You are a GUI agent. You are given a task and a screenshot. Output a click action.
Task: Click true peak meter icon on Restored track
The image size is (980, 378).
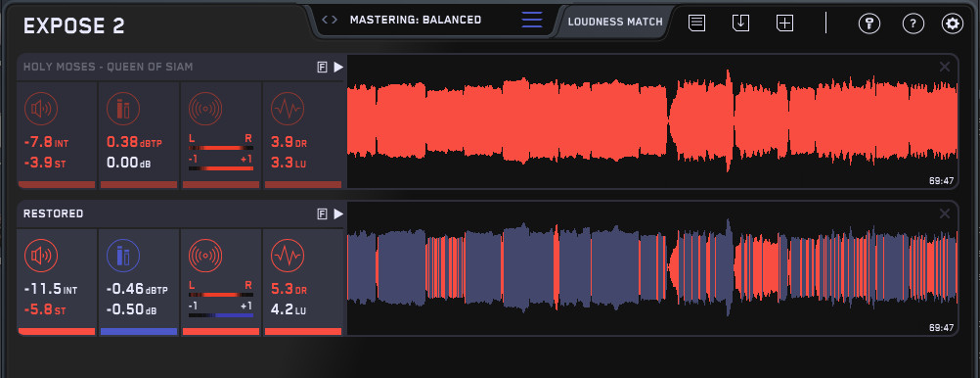pyautogui.click(x=123, y=256)
